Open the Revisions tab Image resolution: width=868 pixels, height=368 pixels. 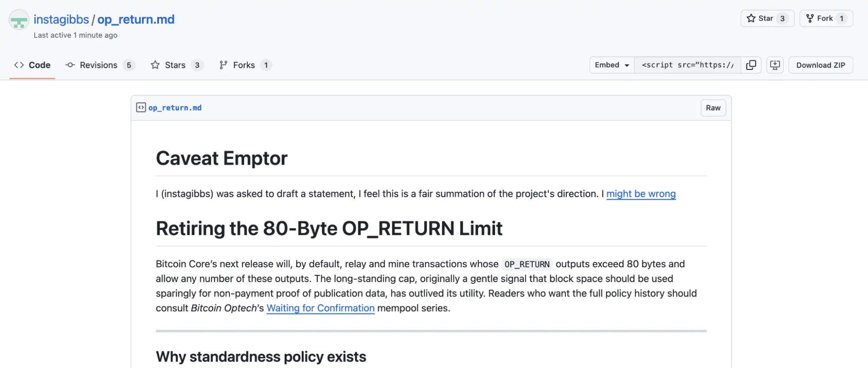[99, 65]
